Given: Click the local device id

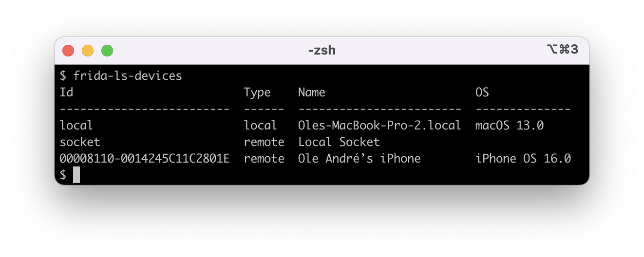Looking at the screenshot, I should tap(76, 126).
